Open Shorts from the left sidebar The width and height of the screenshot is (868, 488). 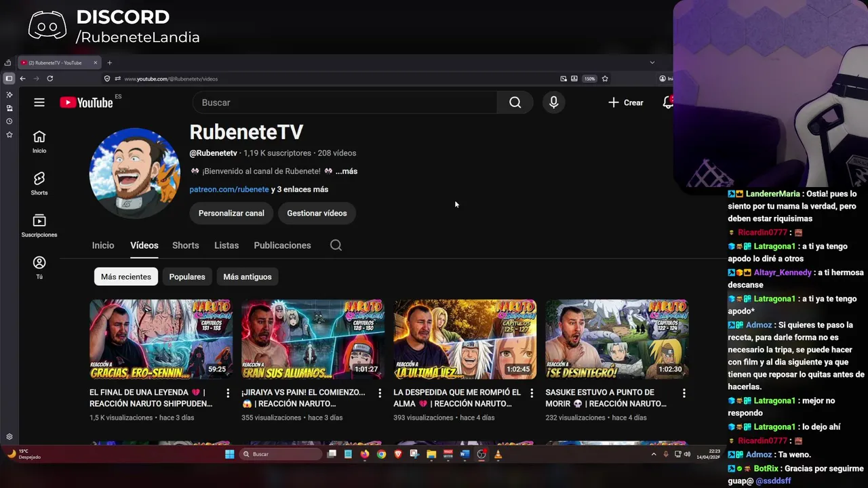coord(39,183)
